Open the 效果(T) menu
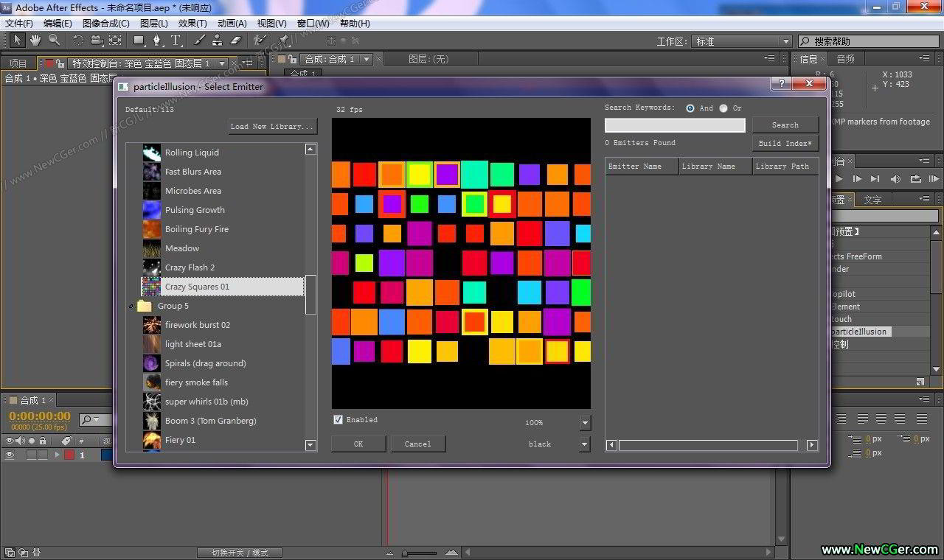944x560 pixels. click(x=192, y=23)
